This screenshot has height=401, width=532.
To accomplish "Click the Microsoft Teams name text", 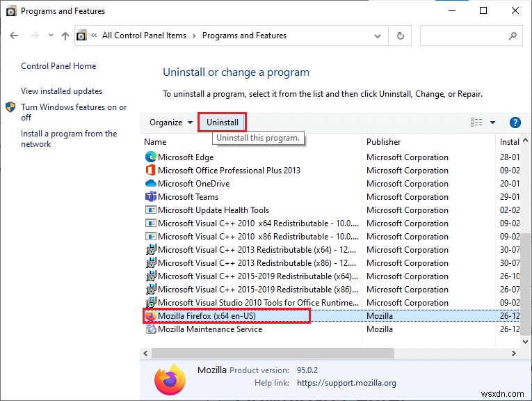I will point(188,197).
